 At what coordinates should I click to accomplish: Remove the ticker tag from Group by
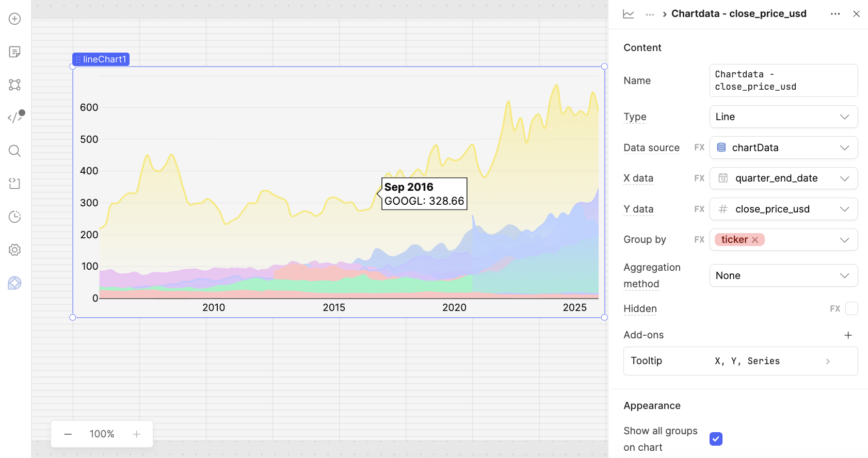[x=755, y=240]
